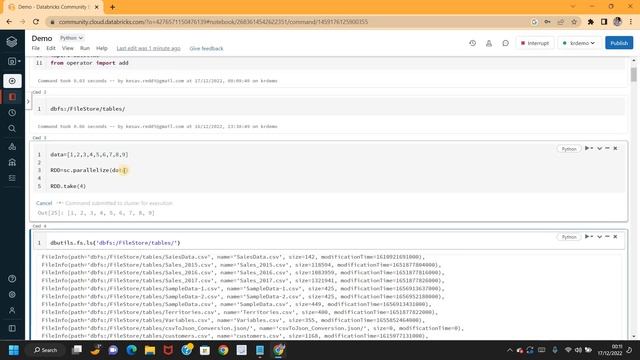Image resolution: width=640 pixels, height=360 pixels.
Task: Click the Python label on data cell
Action: pyautogui.click(x=569, y=149)
